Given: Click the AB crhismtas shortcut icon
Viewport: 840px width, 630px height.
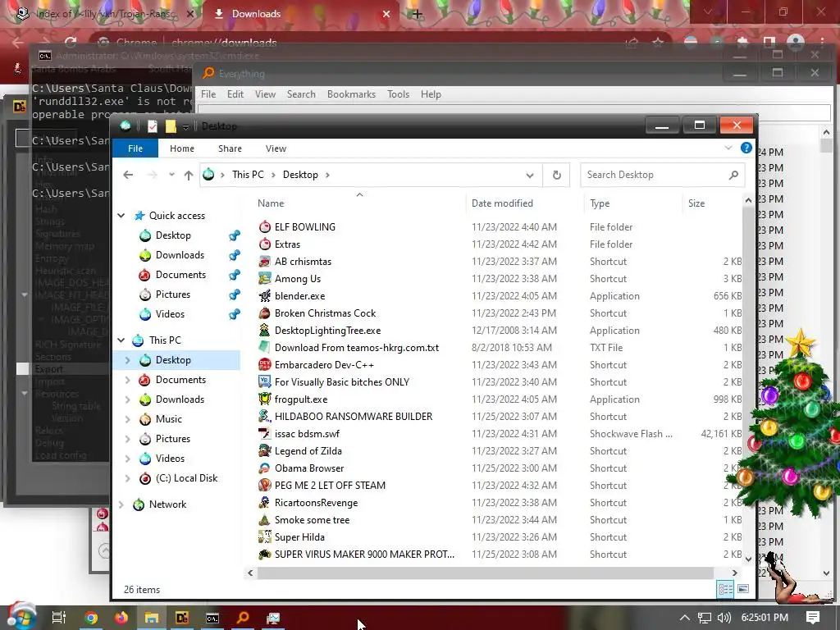Looking at the screenshot, I should [265, 262].
